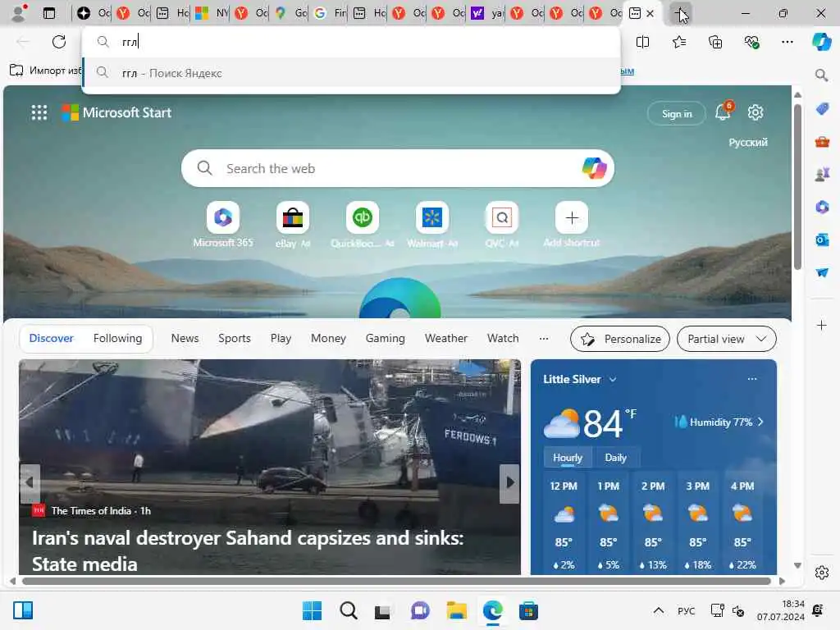The width and height of the screenshot is (840, 630).
Task: Open the Partial view layout dropdown
Action: pos(727,339)
